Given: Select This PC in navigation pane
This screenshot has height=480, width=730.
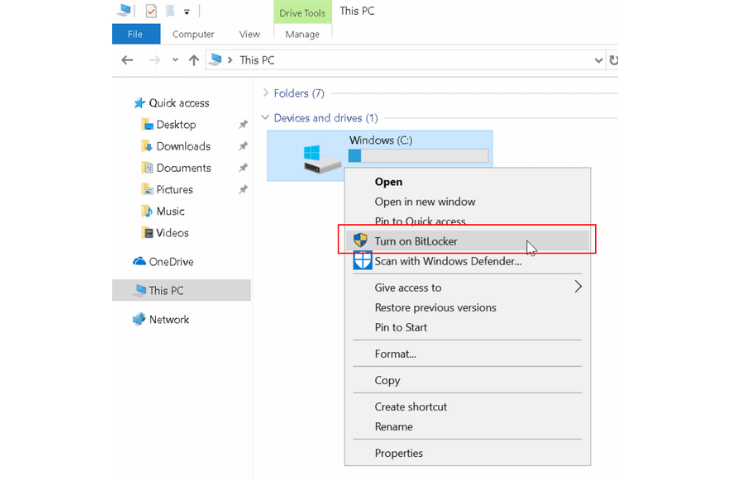Looking at the screenshot, I should tap(182, 290).
